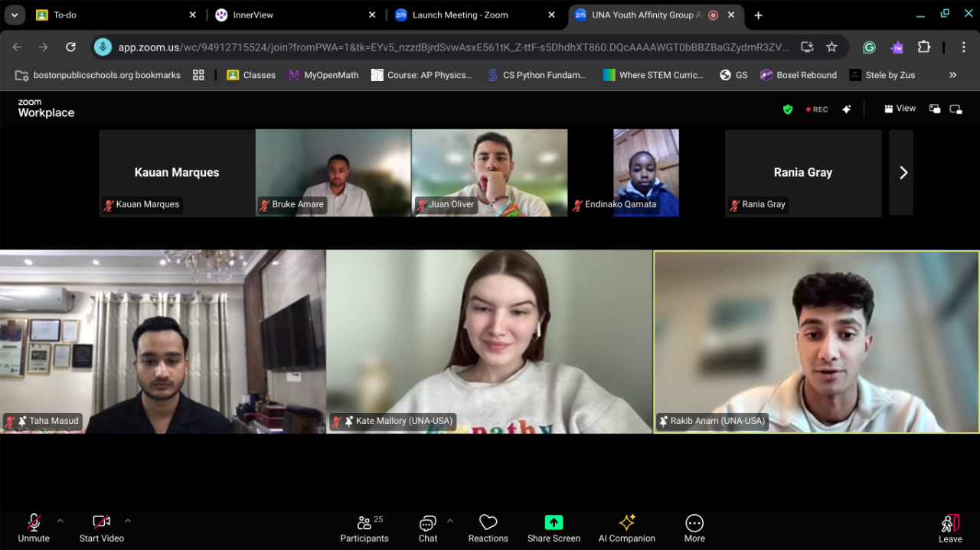Image resolution: width=980 pixels, height=550 pixels.
Task: Go back in browser history
Action: [x=17, y=47]
